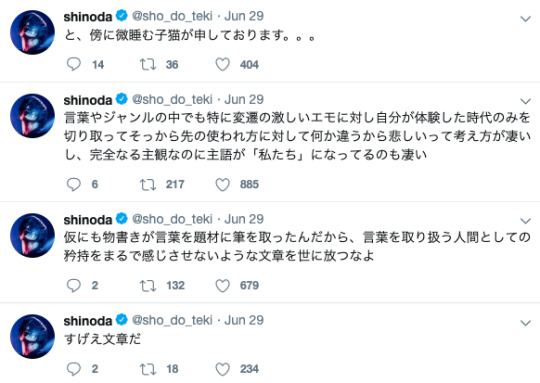Click reply icon on tweet with 6 replies
This screenshot has width=540, height=383.
click(x=73, y=184)
